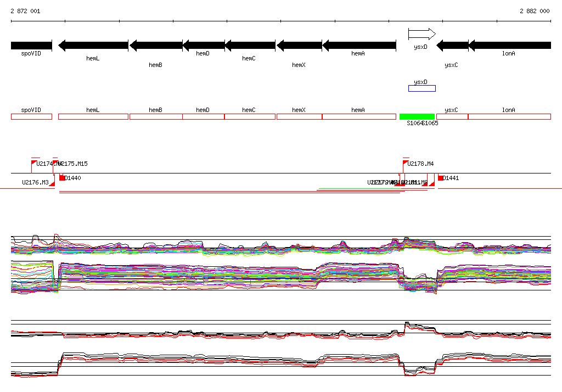Screen dimensions: 562x392
Task: Select the hemB black gene arrow
Action: pos(156,46)
